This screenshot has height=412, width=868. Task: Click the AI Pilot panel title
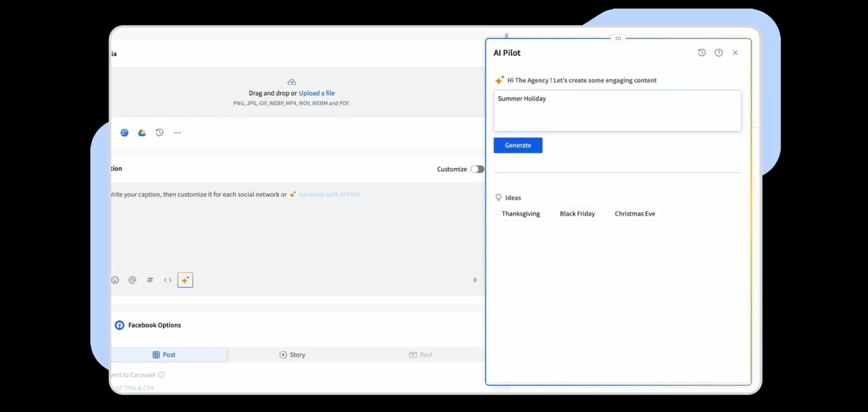(507, 53)
